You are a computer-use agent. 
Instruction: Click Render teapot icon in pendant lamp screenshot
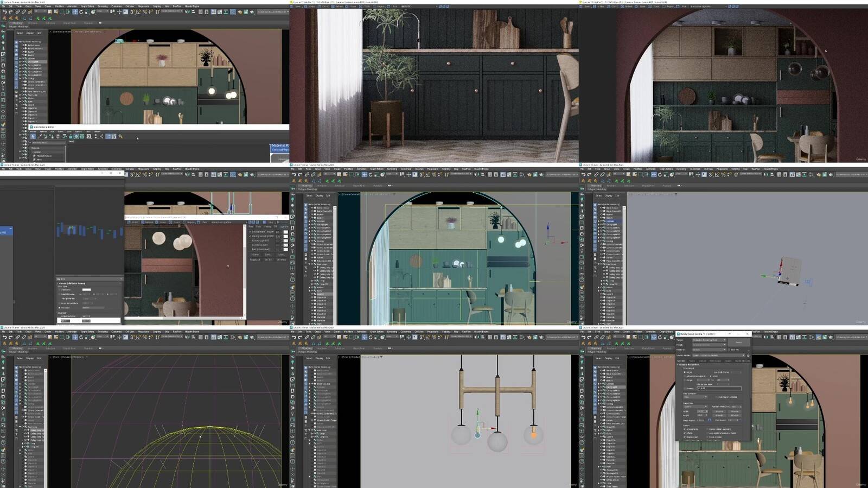pyautogui.click(x=540, y=337)
